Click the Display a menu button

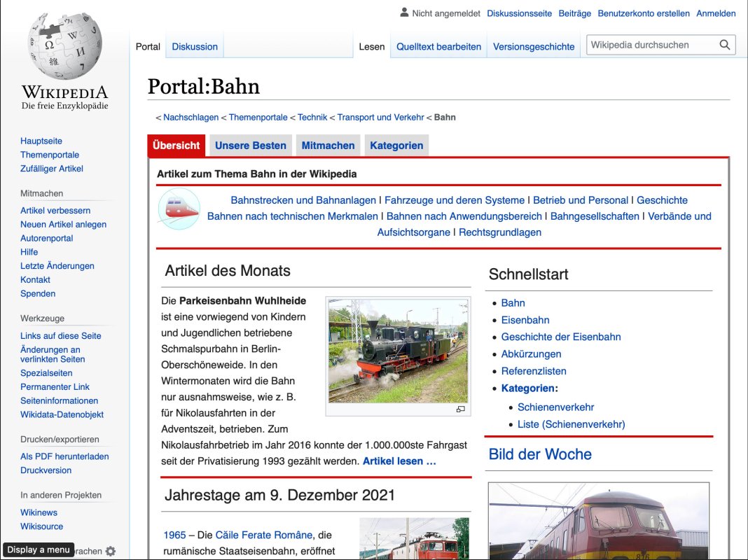coord(39,550)
